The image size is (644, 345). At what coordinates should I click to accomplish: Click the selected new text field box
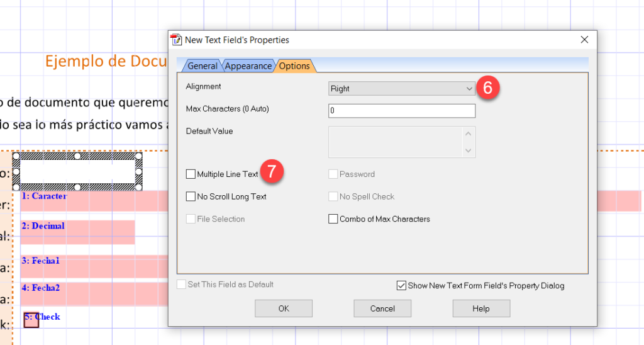coord(77,171)
